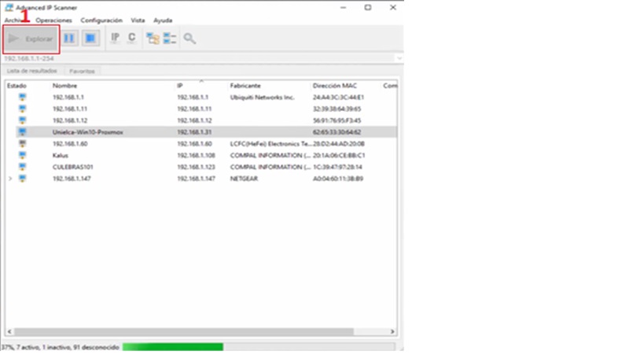Open the Configuración menu
644x362 pixels.
[101, 20]
